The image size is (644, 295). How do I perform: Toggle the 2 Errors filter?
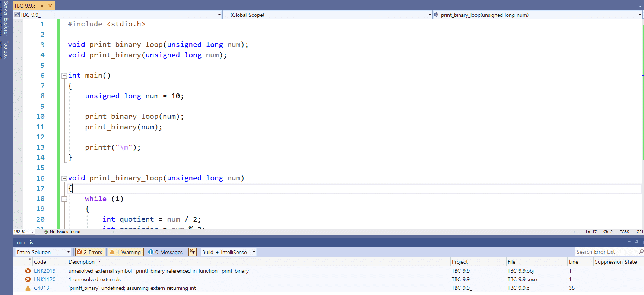point(90,252)
